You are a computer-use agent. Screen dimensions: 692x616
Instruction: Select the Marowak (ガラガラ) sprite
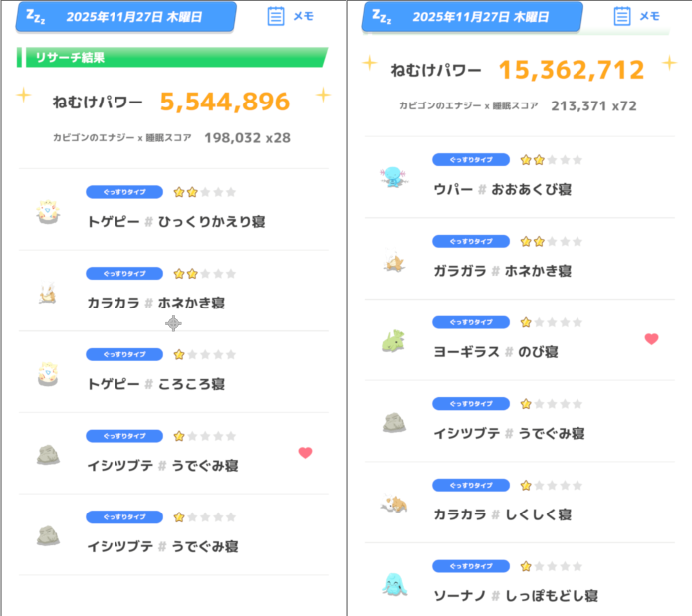[x=391, y=261]
